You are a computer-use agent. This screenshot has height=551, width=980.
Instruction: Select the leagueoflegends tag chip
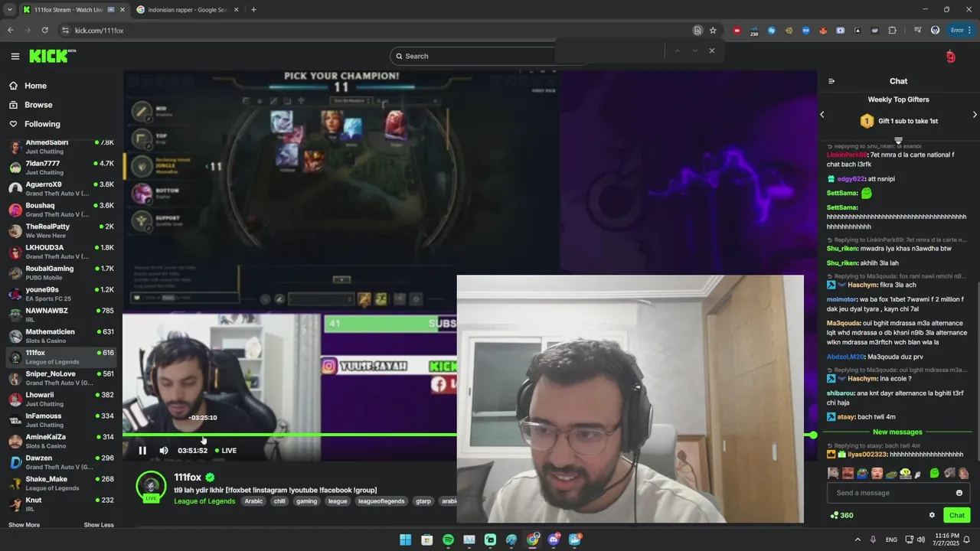coord(382,501)
